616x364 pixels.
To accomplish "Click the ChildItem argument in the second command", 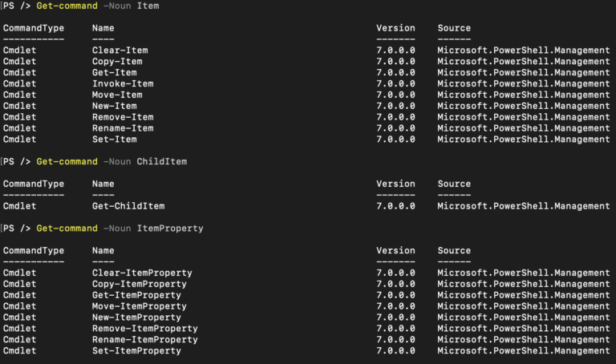I will point(162,162).
